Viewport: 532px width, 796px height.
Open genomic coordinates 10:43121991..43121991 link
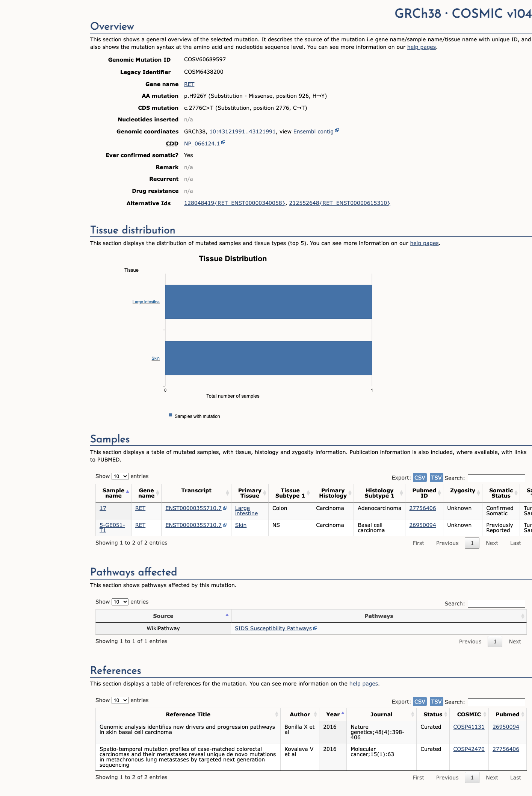pyautogui.click(x=242, y=132)
